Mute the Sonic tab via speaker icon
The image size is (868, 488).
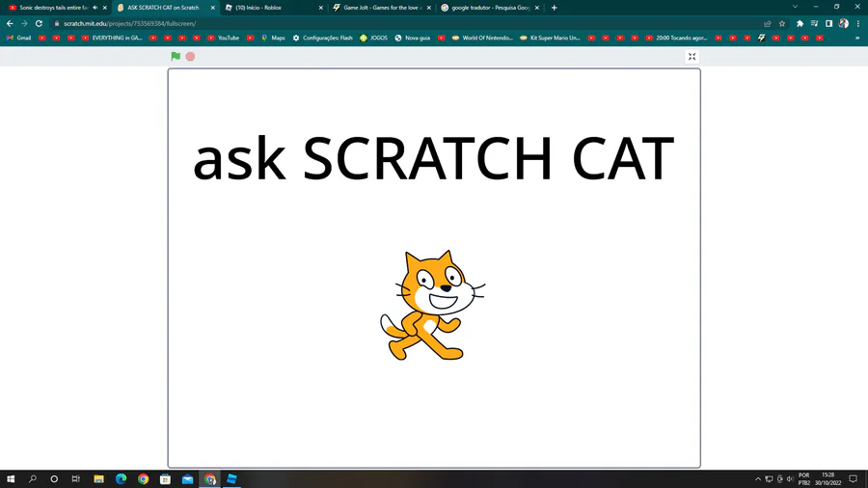pos(95,8)
